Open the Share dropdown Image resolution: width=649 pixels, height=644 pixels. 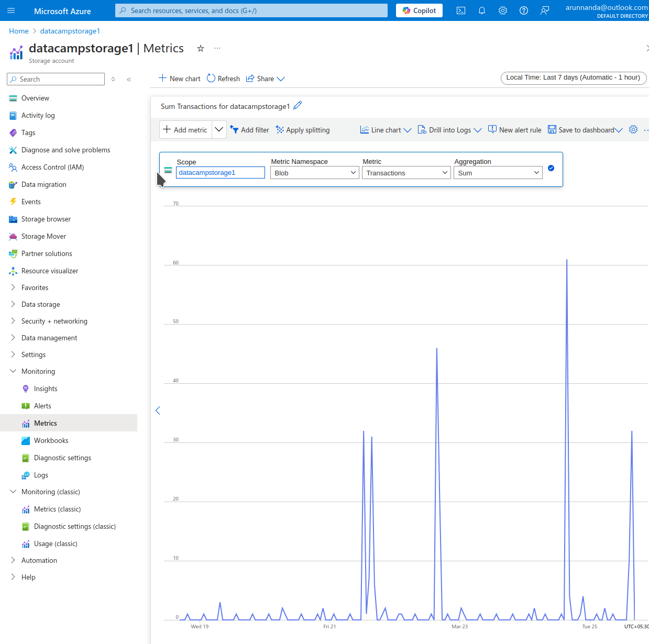(266, 79)
